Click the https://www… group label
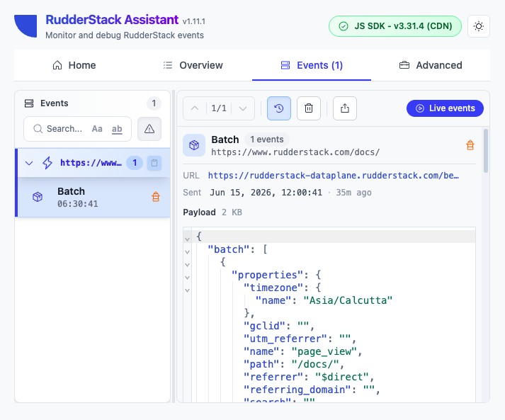Screen dimensions: 505x420 [x=91, y=163]
